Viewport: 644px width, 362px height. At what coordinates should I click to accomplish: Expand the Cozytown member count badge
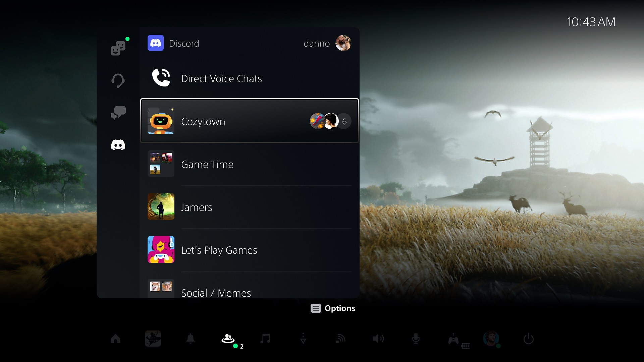coord(344,122)
